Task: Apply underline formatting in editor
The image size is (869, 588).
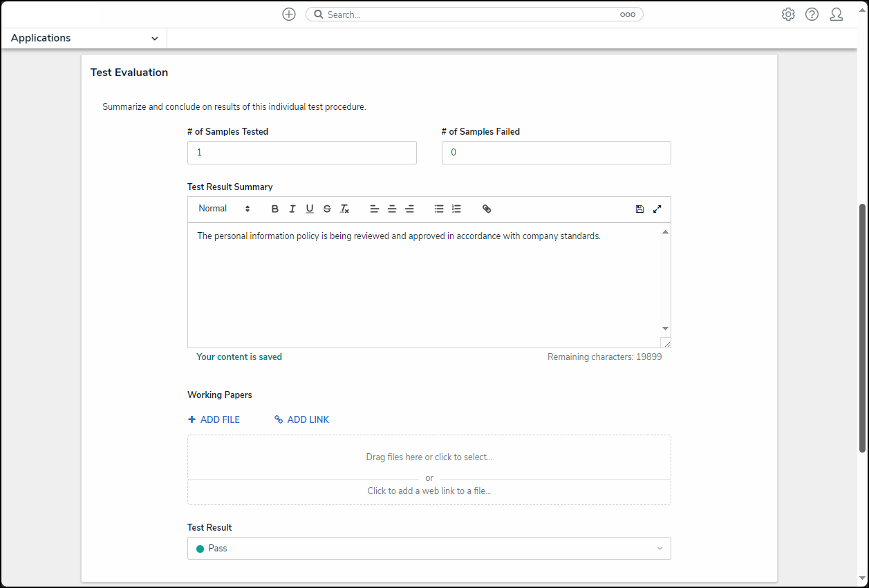Action: pyautogui.click(x=310, y=209)
